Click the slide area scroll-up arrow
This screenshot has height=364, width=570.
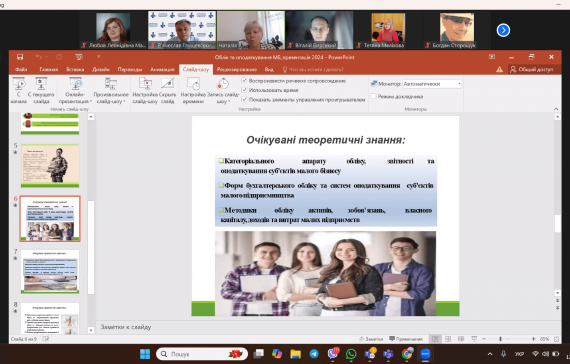coord(557,117)
